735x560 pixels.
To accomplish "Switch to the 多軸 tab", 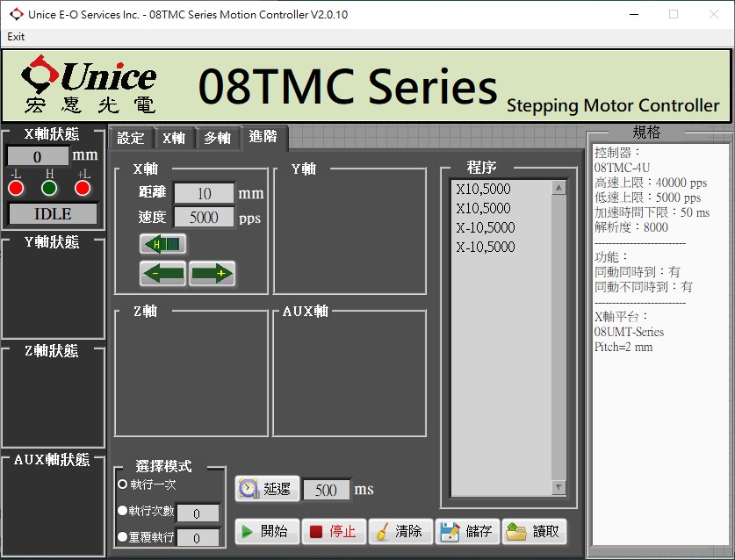I will [x=217, y=138].
